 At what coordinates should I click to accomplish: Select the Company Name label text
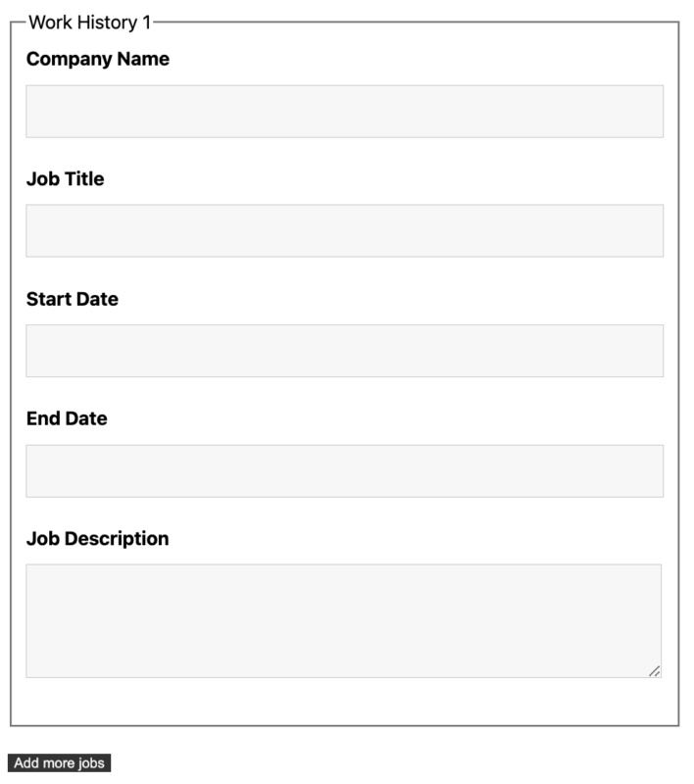(x=97, y=59)
